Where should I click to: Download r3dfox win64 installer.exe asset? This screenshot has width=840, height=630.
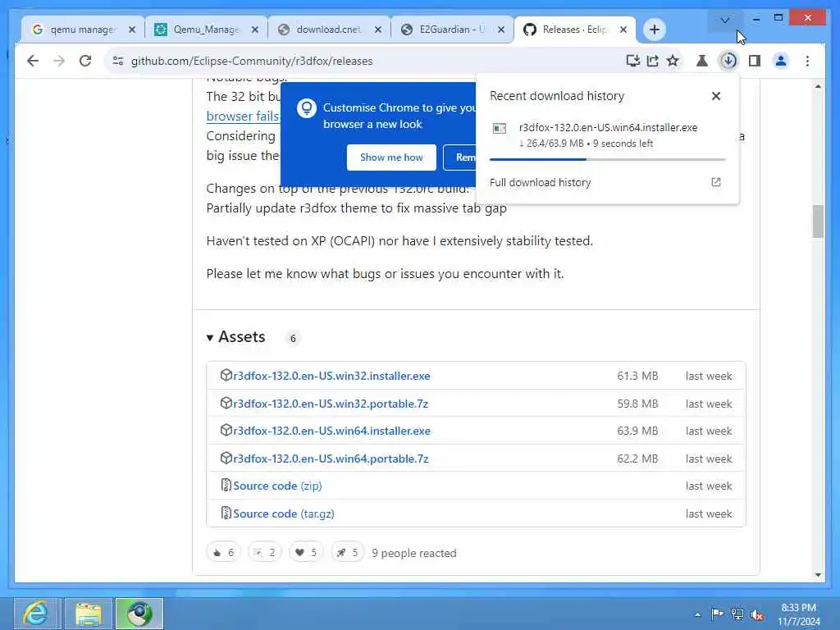click(x=331, y=431)
